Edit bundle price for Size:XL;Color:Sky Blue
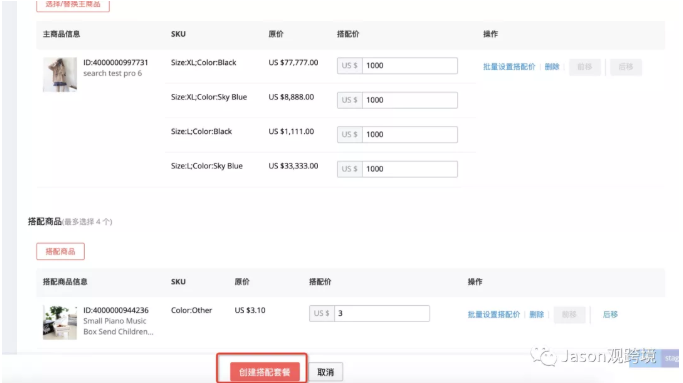This screenshot has height=383, width=683. point(409,100)
